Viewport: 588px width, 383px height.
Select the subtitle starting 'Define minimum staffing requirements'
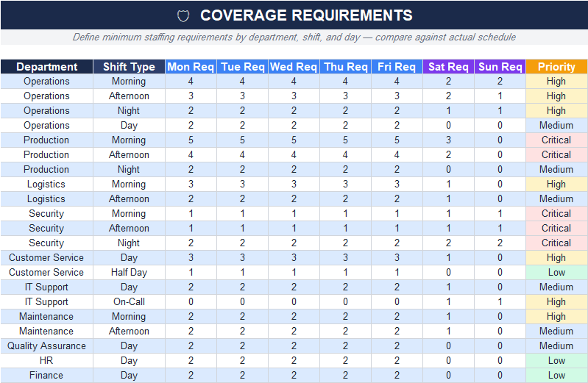[x=294, y=37]
